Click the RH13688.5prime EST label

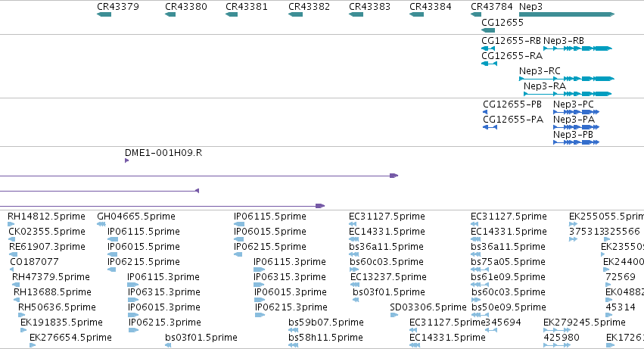click(x=52, y=292)
